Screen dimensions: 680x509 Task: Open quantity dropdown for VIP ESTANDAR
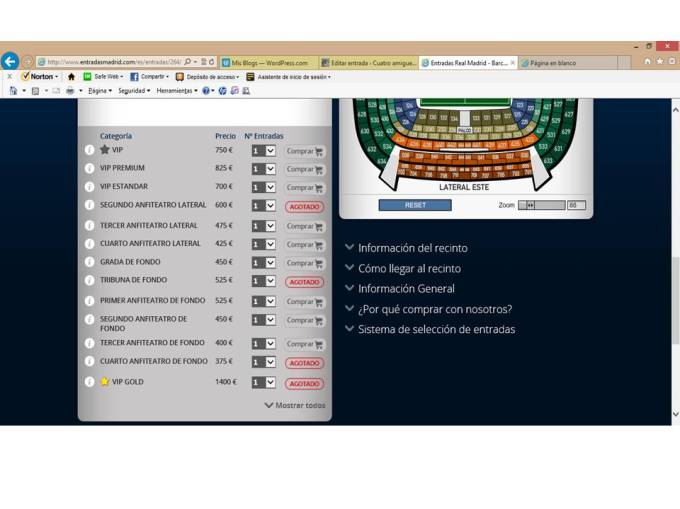[x=263, y=187]
